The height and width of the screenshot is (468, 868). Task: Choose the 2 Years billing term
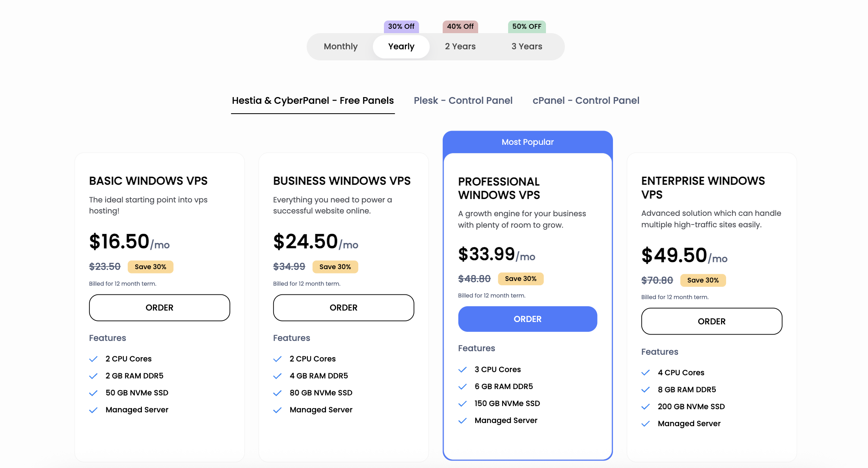click(x=460, y=47)
